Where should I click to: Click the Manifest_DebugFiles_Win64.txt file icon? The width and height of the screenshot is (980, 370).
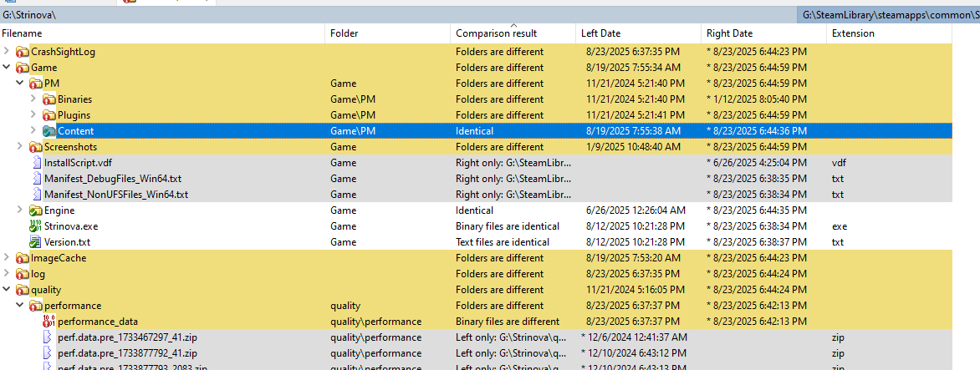(36, 179)
